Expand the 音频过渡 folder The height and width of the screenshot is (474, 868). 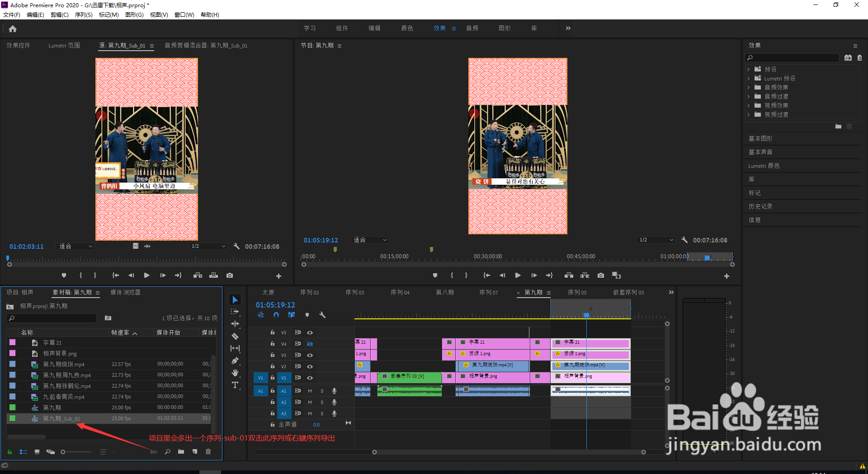749,96
